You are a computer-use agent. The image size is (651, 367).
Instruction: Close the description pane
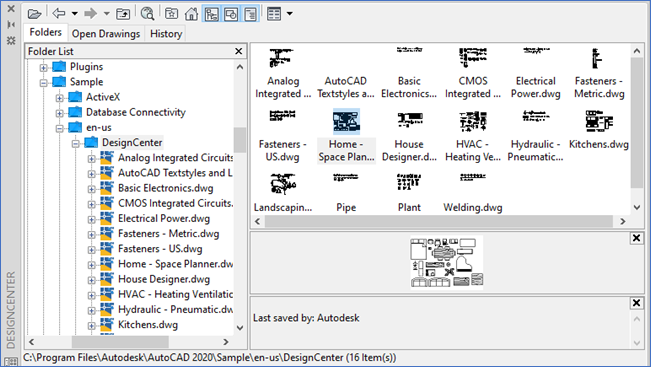pos(636,303)
